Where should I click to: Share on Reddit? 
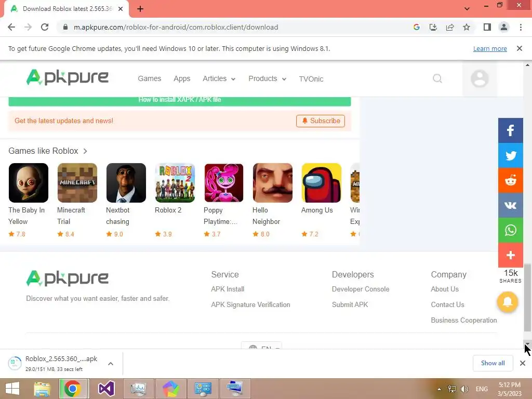coord(510,180)
